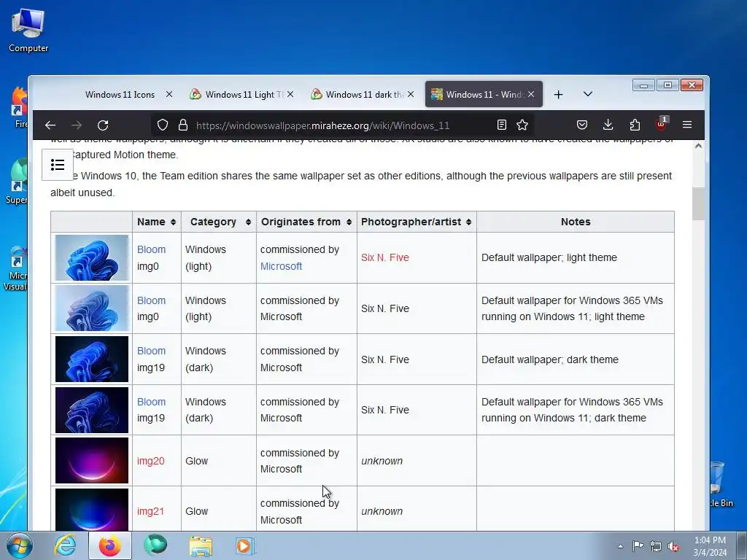Open uBlock Origin extension icon
Screen dimensions: 747x560
[x=661, y=124]
